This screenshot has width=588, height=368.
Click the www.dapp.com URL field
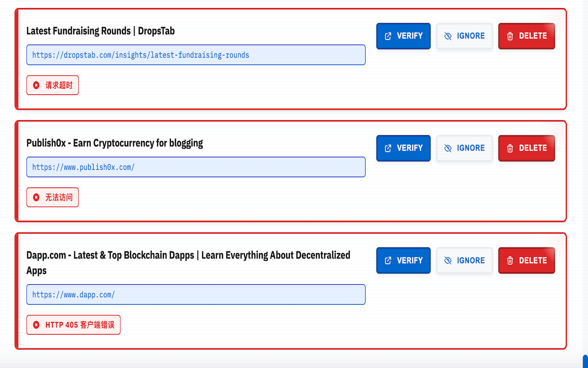coord(196,294)
